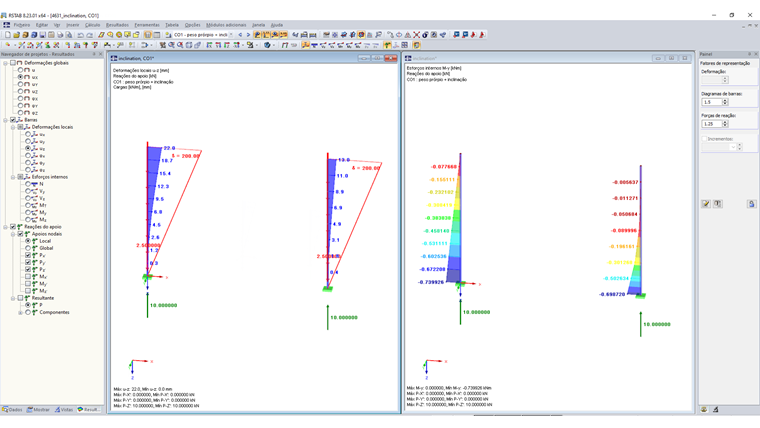Click the table view icon in toolbar
The height and width of the screenshot is (428, 760).
(157, 35)
